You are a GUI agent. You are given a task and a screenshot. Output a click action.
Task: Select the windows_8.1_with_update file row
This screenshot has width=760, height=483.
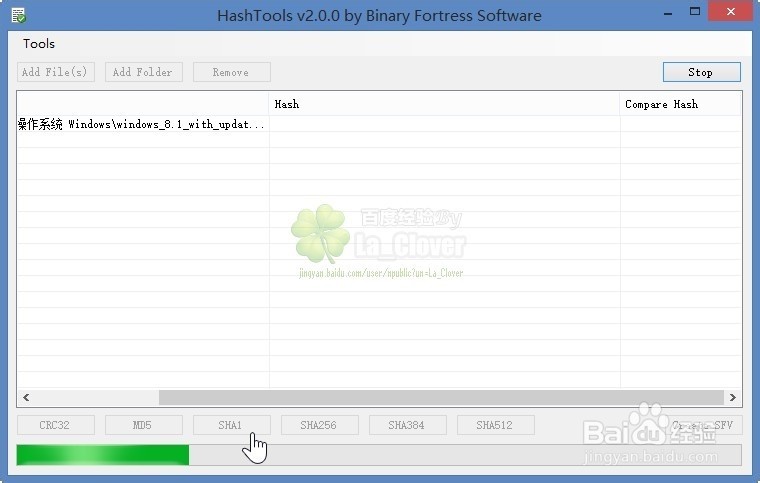point(379,124)
